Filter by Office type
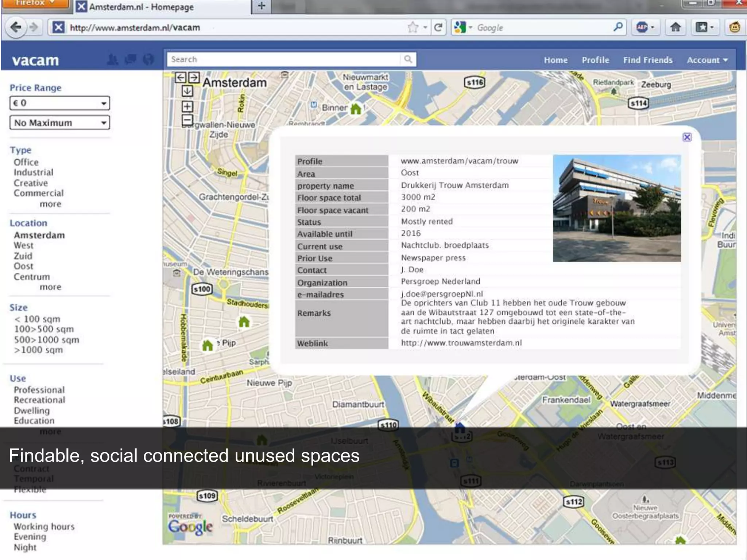This screenshot has height=560, width=747. [26, 162]
